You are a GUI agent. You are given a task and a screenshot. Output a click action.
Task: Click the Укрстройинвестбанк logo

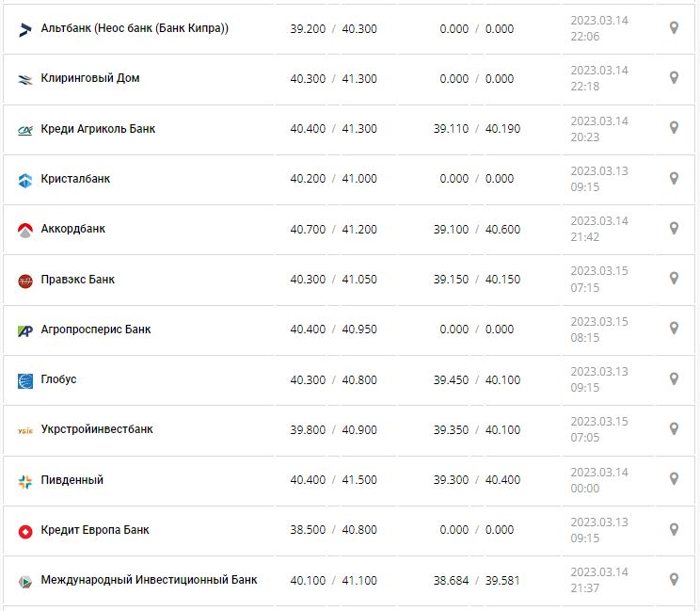point(25,430)
